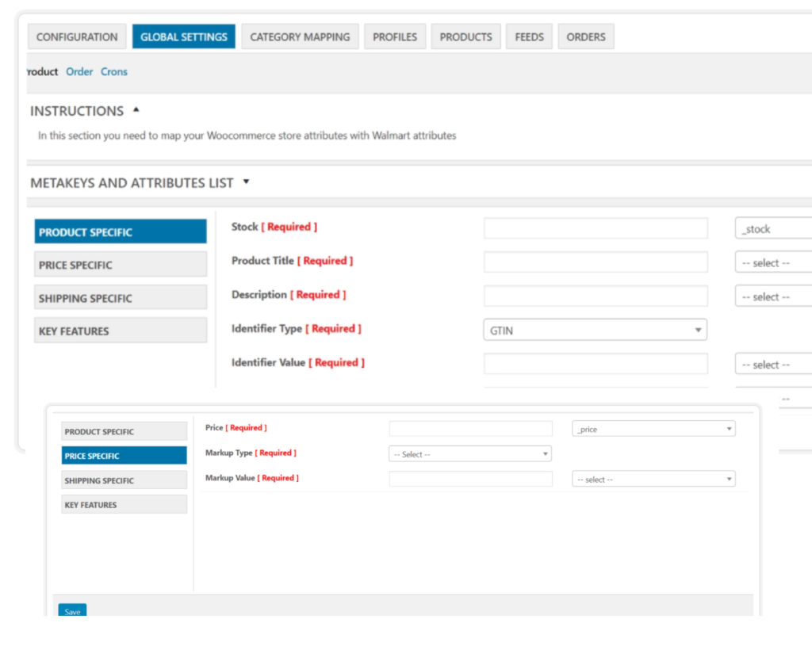Open the Orders tab

coord(586,36)
